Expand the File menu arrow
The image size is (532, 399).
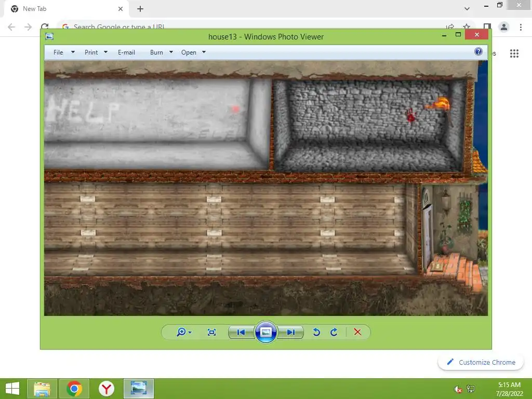pos(73,52)
